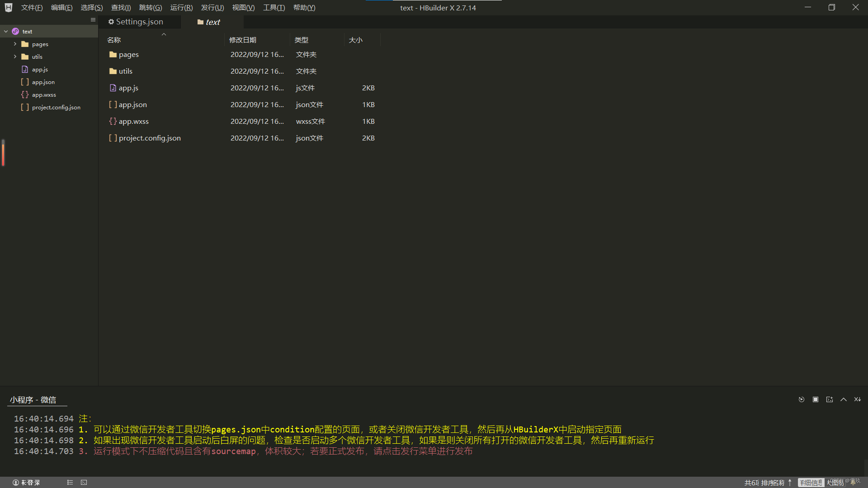The width and height of the screenshot is (868, 488).
Task: Click the stop run square icon
Action: pos(816,399)
